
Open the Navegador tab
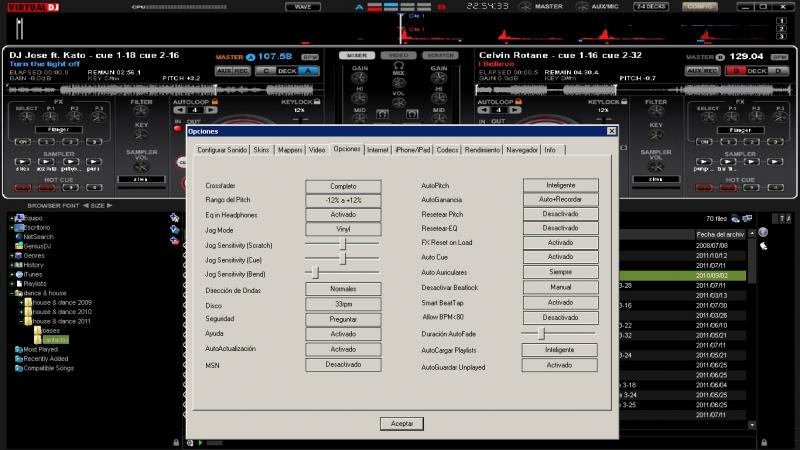point(522,150)
